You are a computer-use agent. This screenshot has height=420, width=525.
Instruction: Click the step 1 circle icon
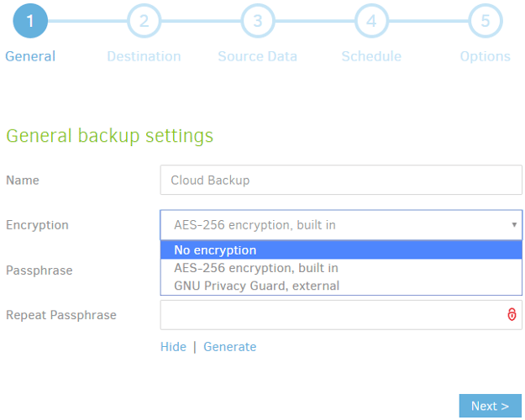click(30, 21)
